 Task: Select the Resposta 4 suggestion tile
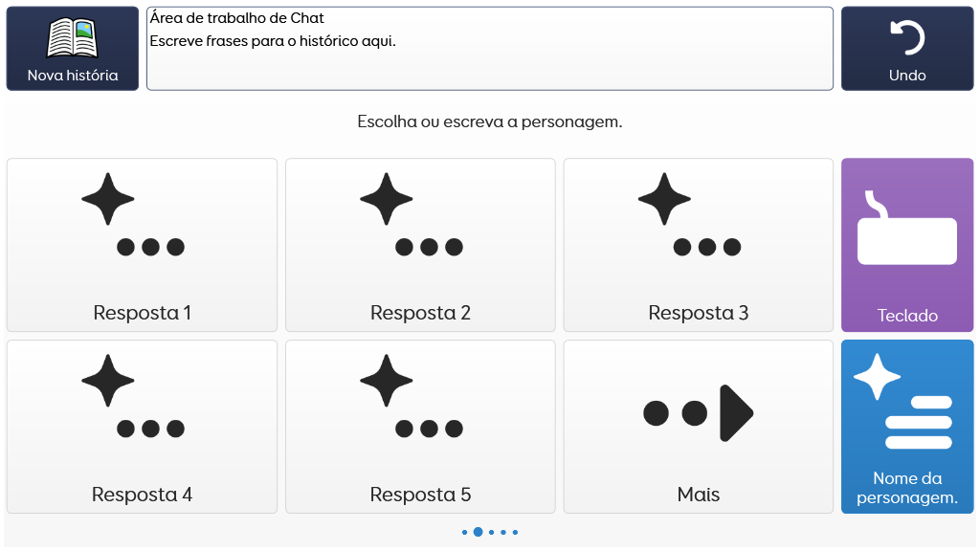click(142, 427)
